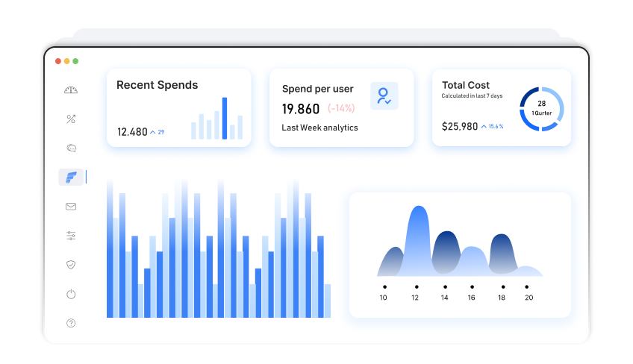633x364 pixels.
Task: Open the mail envelope icon
Action: [71, 207]
